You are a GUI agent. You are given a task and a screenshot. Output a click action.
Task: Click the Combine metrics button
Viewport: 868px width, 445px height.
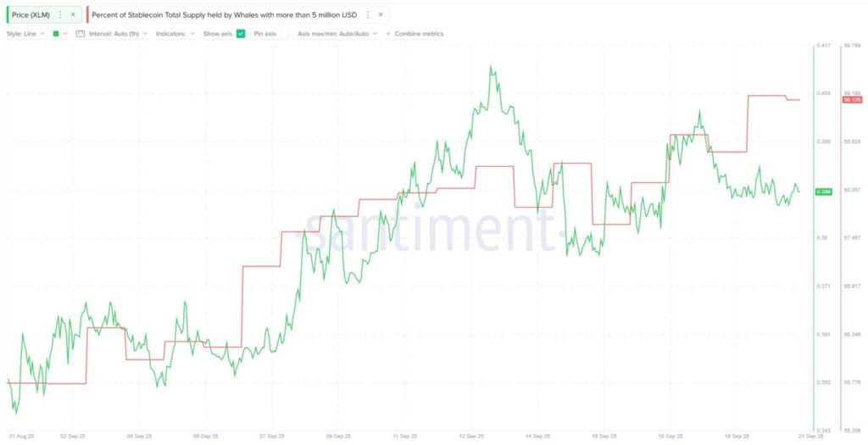419,34
